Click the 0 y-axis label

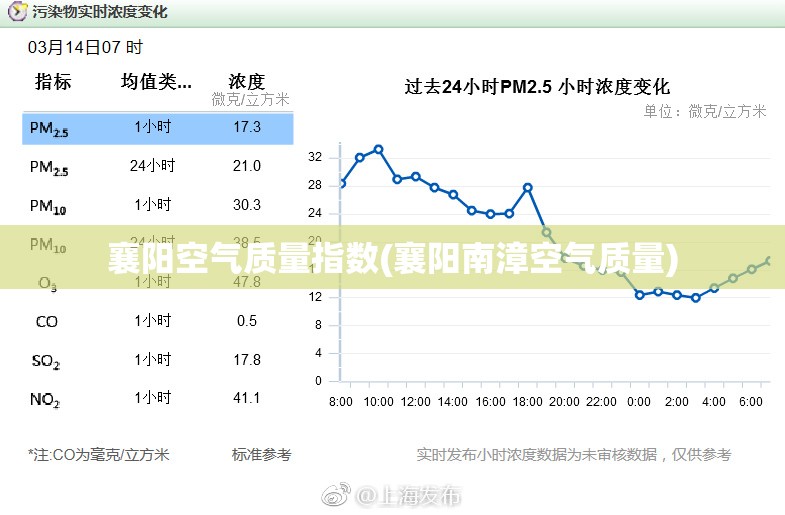tap(318, 381)
